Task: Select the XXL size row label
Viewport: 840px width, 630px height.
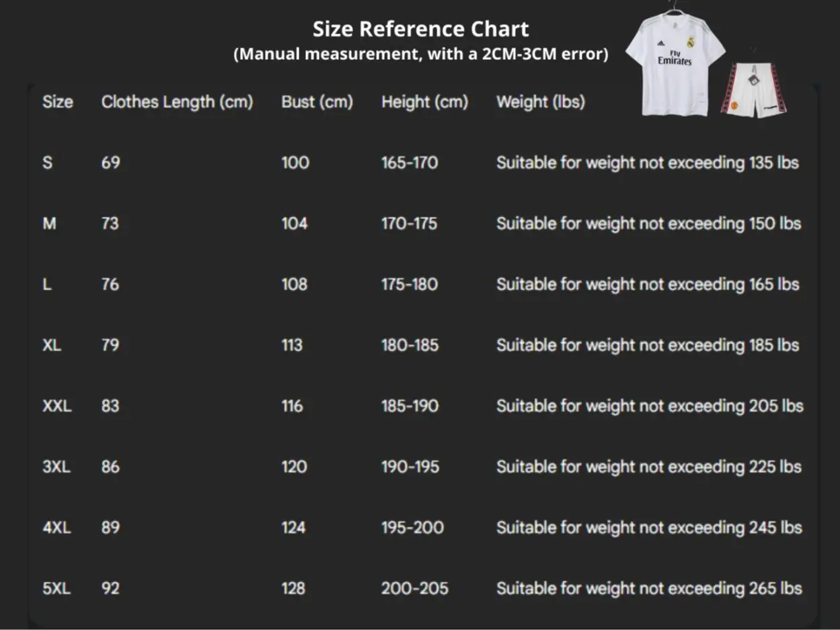Action: click(56, 406)
